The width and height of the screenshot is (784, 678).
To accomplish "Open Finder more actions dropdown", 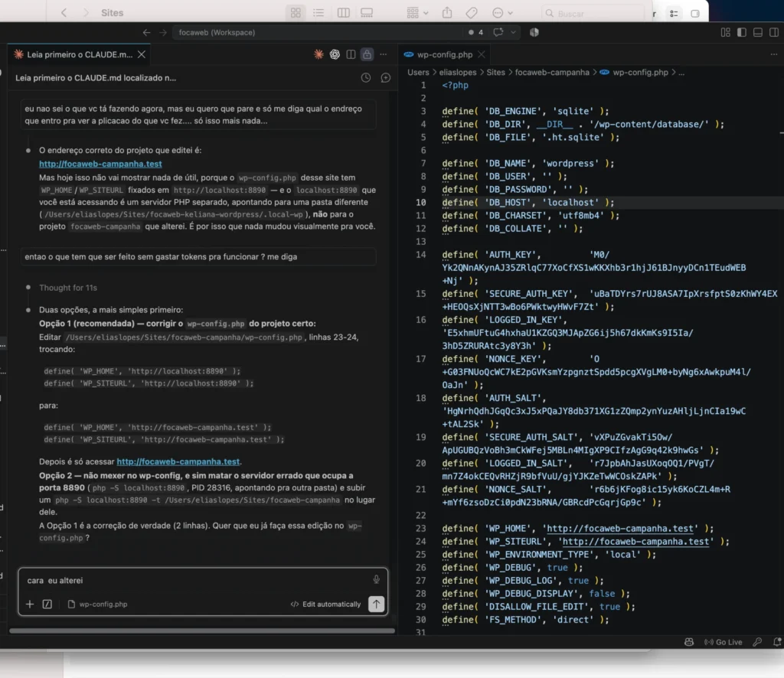I will tap(502, 12).
